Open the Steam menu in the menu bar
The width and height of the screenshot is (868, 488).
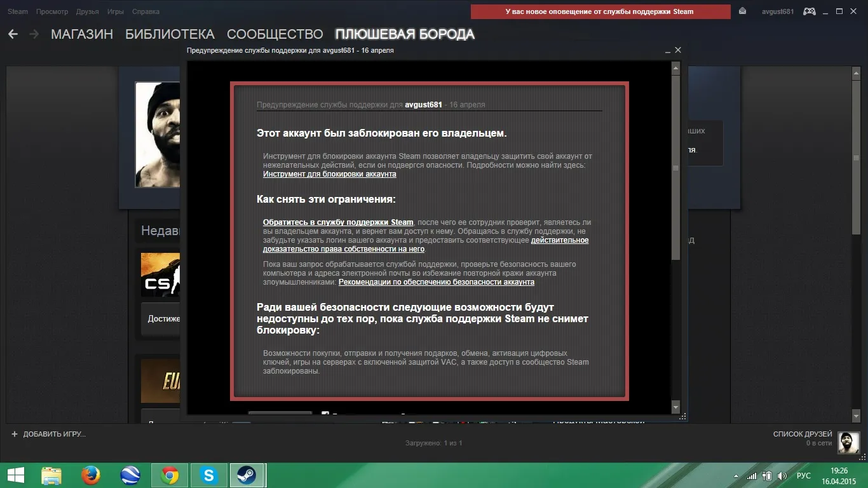17,11
